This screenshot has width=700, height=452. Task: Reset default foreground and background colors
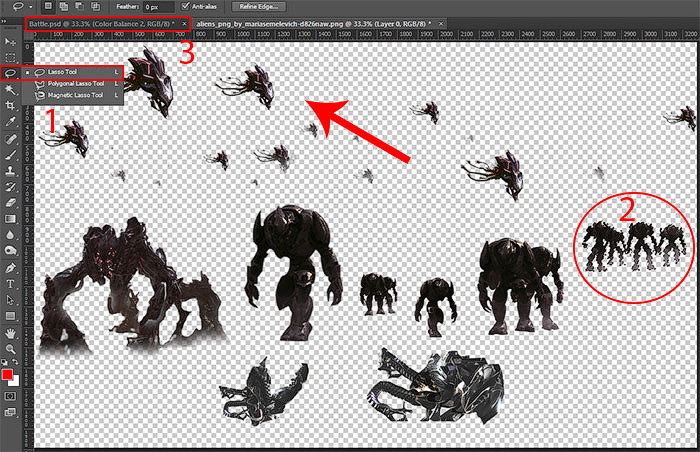4,362
